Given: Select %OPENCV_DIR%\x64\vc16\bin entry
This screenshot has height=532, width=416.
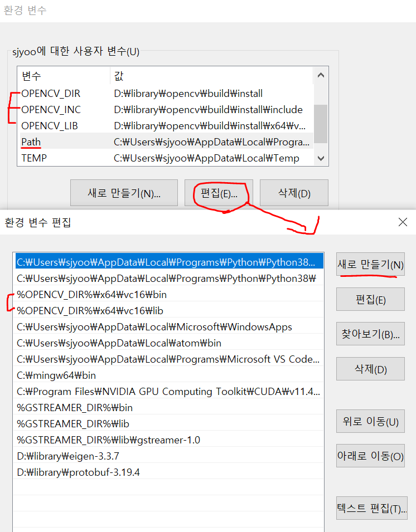Looking at the screenshot, I should click(x=169, y=295).
